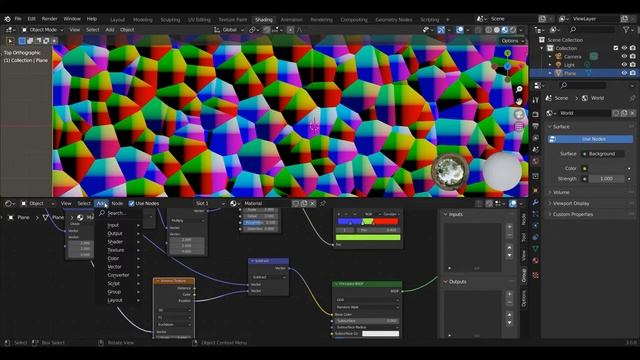
Task: Collapse the Inputs panel in node sidebar
Action: point(446,214)
